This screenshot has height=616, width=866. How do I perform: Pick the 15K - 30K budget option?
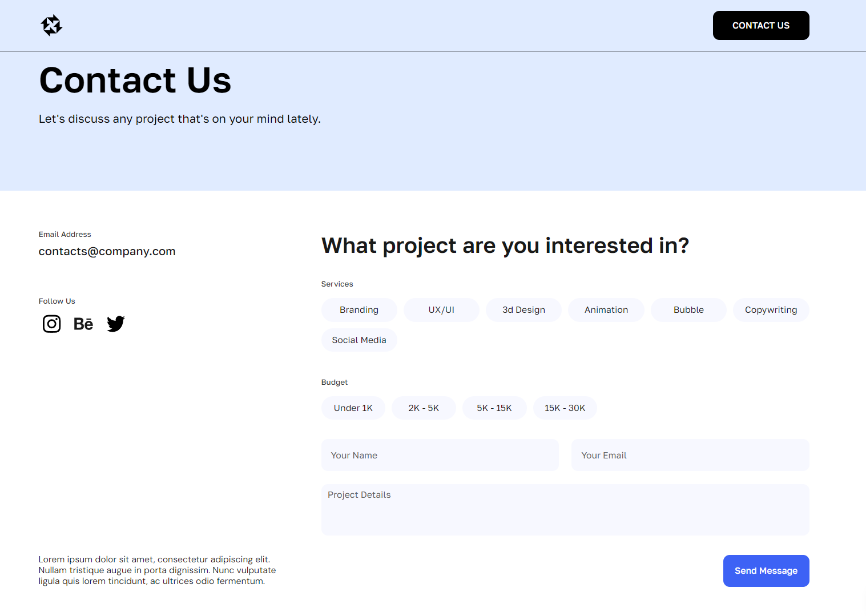(565, 408)
